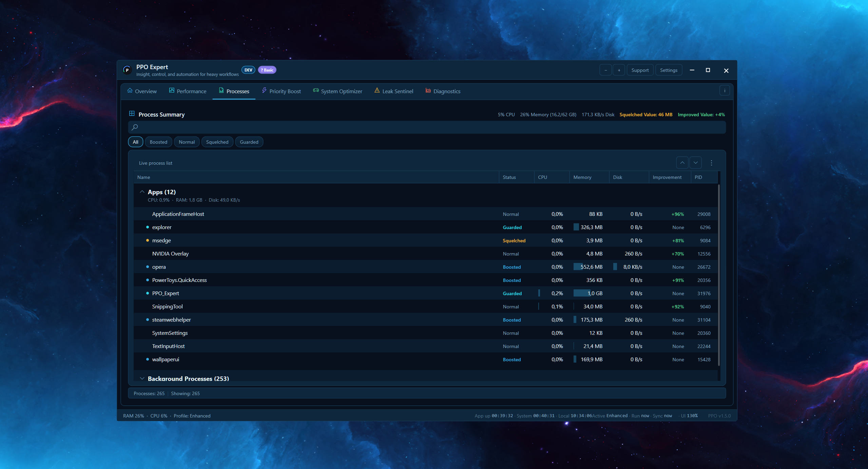The height and width of the screenshot is (469, 868).
Task: Click the Performance chart icon
Action: (x=172, y=90)
